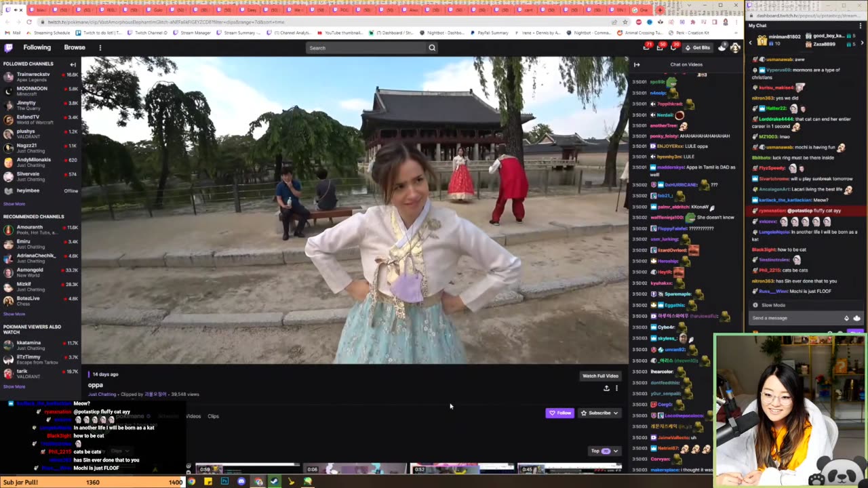Click the Twitch search field

click(366, 47)
